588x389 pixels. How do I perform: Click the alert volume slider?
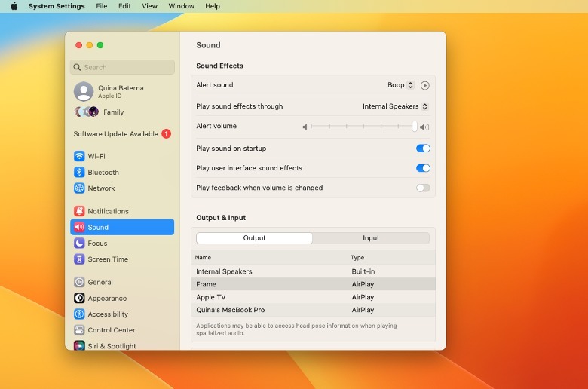point(362,127)
